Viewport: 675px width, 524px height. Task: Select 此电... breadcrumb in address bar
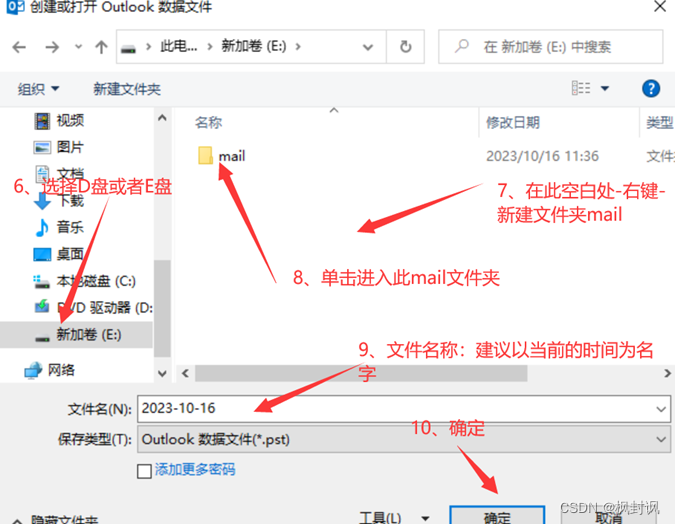(x=179, y=46)
